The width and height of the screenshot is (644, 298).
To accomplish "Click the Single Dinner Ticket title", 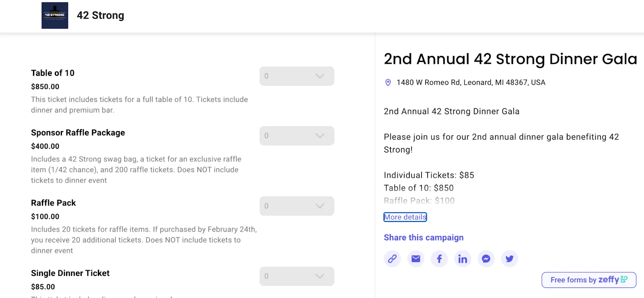I will point(70,273).
